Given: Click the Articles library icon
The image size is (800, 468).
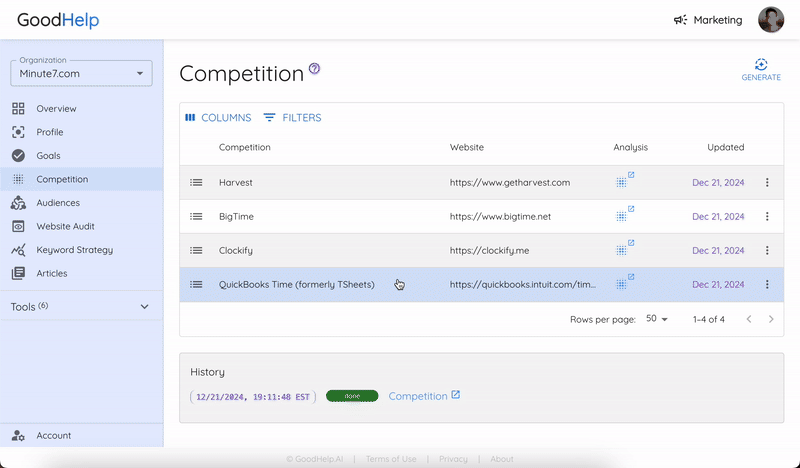Looking at the screenshot, I should (x=18, y=273).
